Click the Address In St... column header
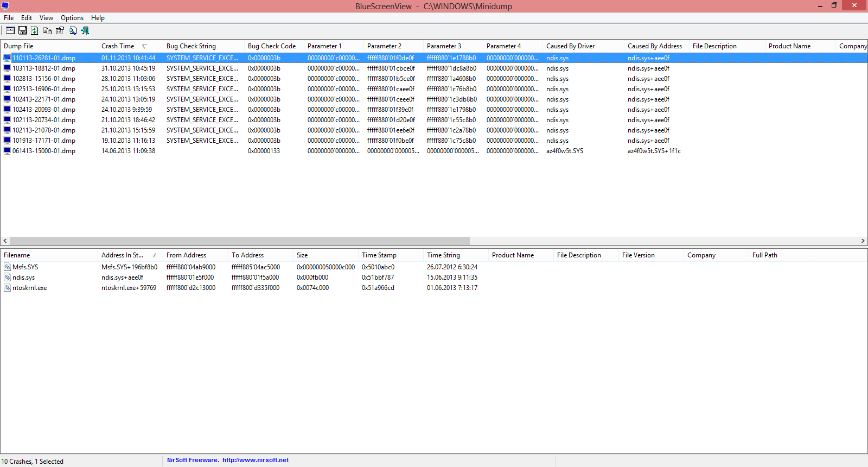 pos(130,255)
